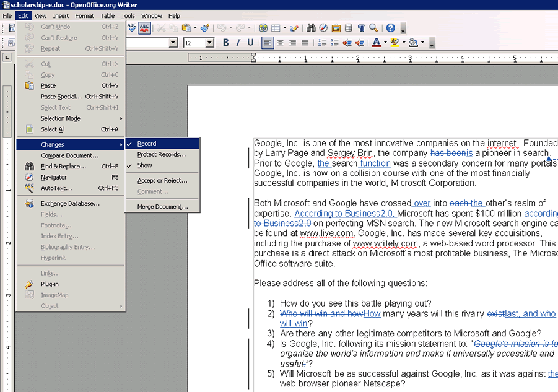Open the Table toolbar dropdown arrow

coord(285,28)
